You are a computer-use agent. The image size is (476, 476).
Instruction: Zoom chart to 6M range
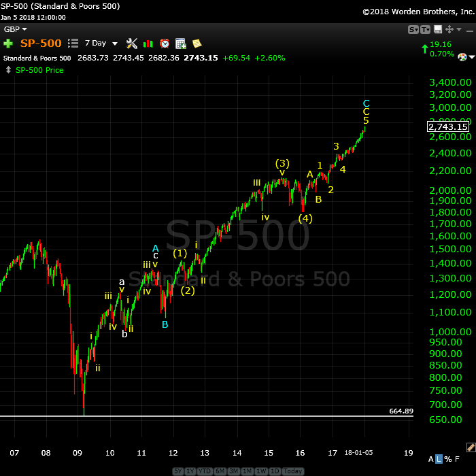[220, 471]
